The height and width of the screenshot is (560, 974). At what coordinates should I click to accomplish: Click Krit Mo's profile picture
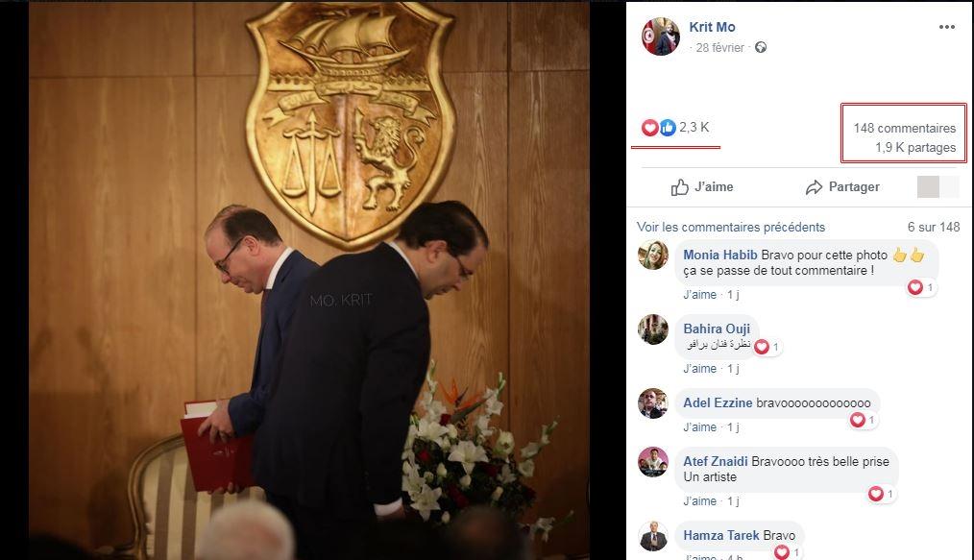pyautogui.click(x=660, y=37)
